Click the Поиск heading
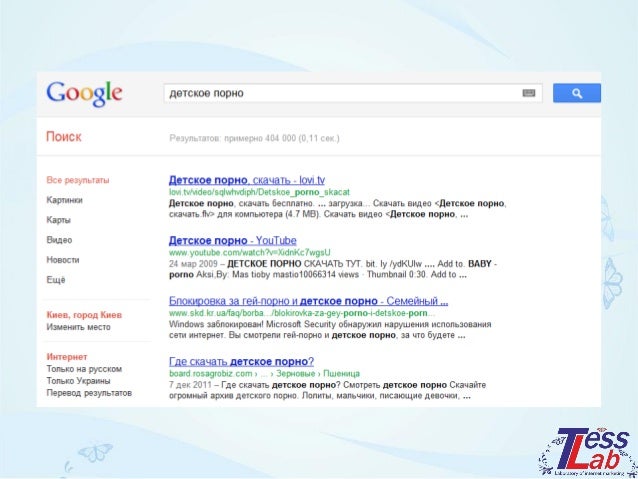Image resolution: width=638 pixels, height=479 pixels. pyautogui.click(x=63, y=136)
